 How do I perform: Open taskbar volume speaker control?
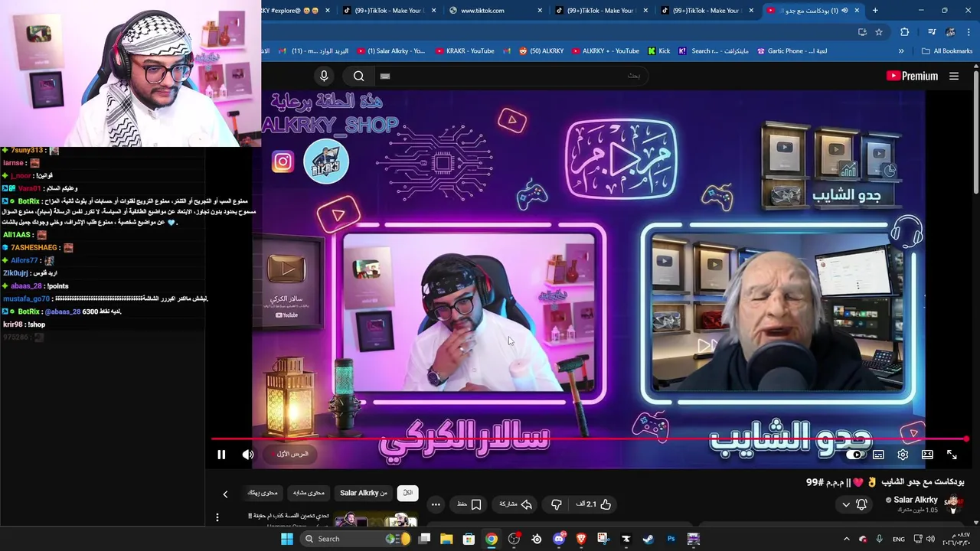932,539
